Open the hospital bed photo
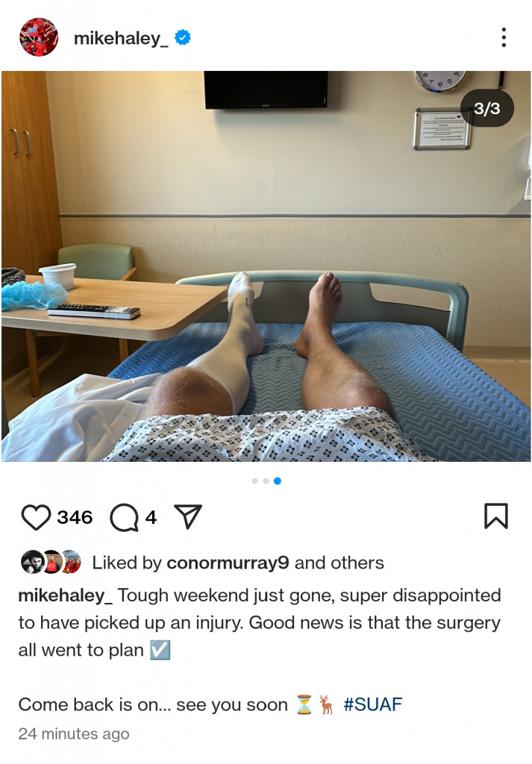532x764 pixels. pos(266,266)
